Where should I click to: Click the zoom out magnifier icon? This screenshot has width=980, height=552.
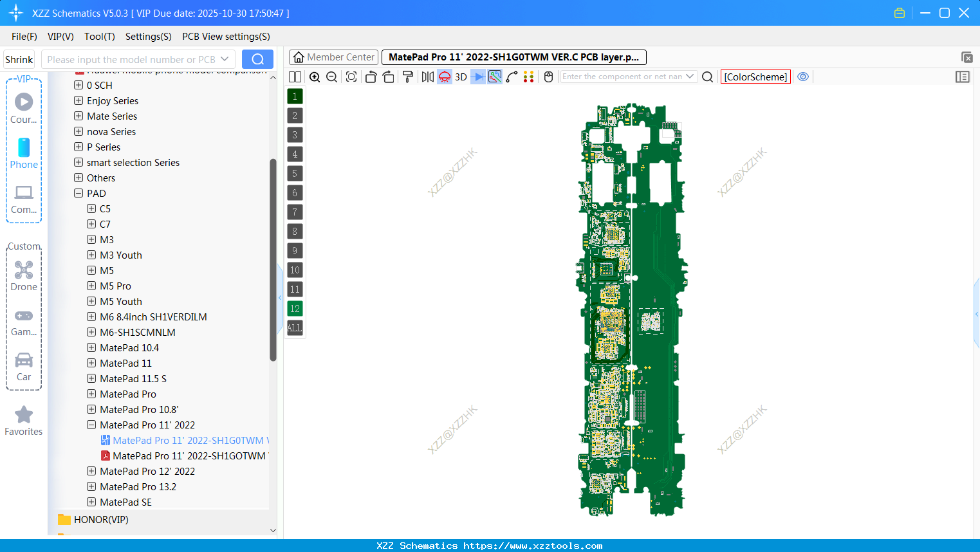coord(332,77)
